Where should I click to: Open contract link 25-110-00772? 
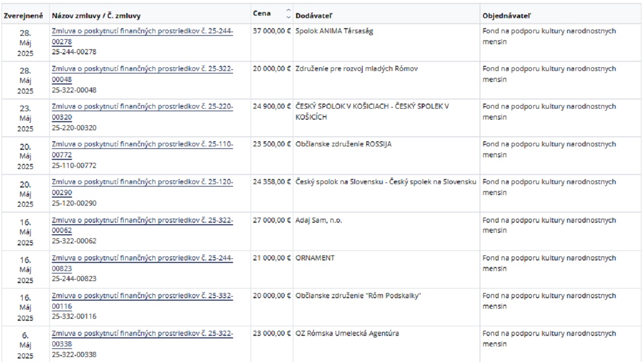point(142,149)
